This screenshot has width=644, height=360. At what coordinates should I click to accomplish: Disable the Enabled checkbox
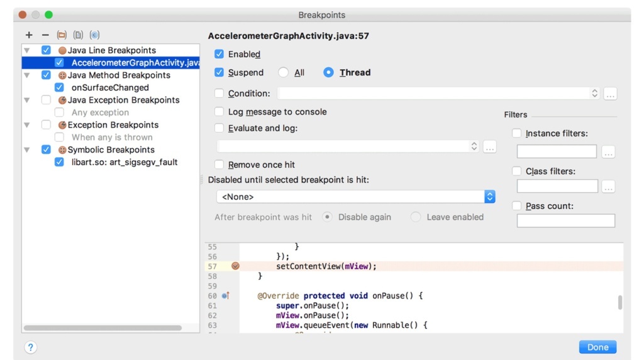[219, 55]
